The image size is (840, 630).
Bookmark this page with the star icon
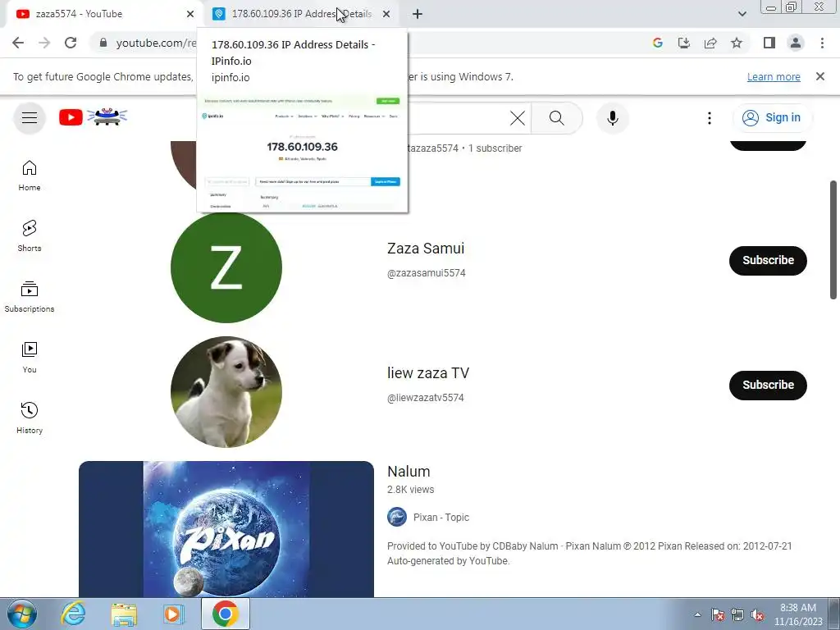(737, 43)
